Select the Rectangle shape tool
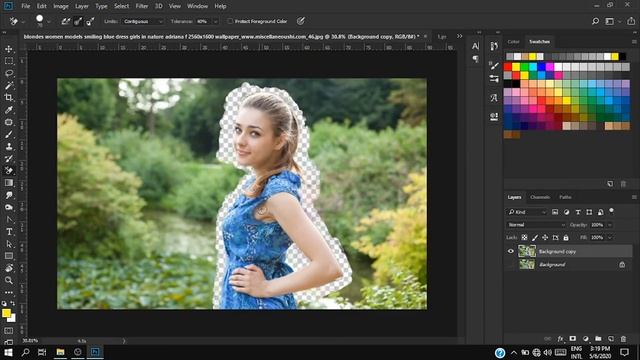The width and height of the screenshot is (640, 360). (x=9, y=256)
